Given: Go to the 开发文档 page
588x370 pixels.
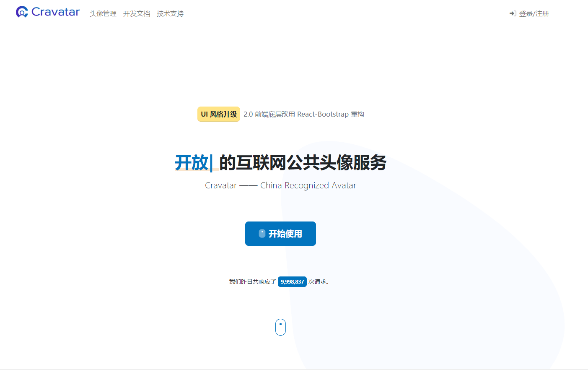Looking at the screenshot, I should pos(137,14).
